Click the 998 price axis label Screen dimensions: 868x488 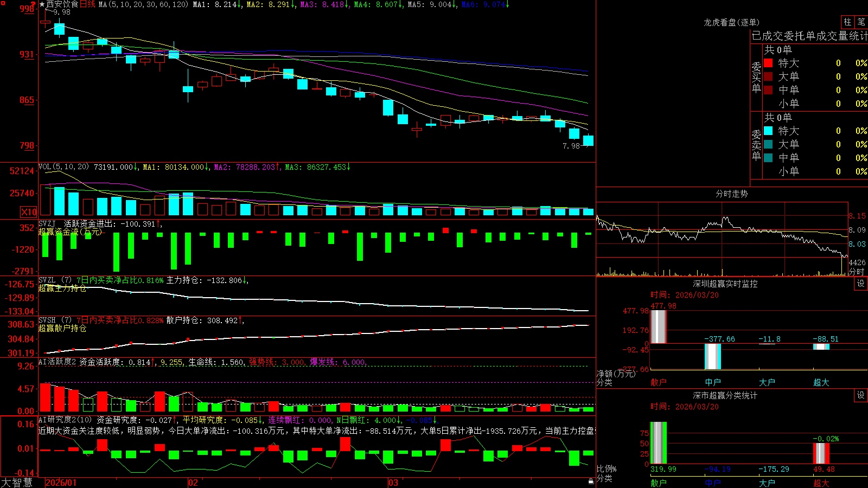pyautogui.click(x=27, y=9)
